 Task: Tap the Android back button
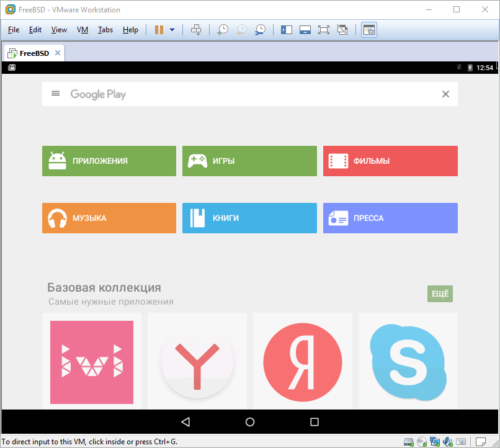pos(185,422)
